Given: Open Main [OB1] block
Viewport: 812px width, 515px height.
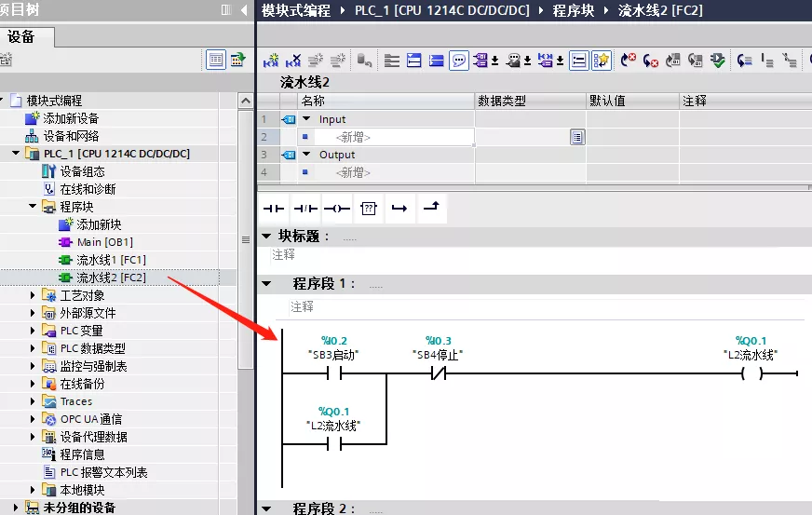Looking at the screenshot, I should click(x=104, y=242).
